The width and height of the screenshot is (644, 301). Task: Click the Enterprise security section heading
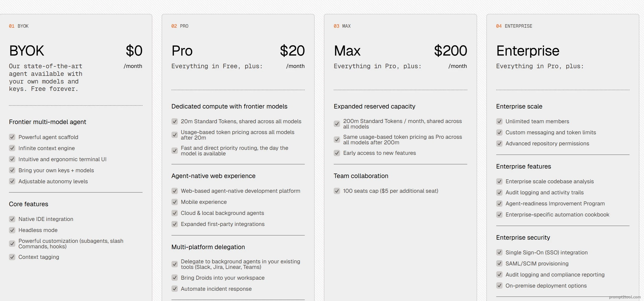pos(523,238)
